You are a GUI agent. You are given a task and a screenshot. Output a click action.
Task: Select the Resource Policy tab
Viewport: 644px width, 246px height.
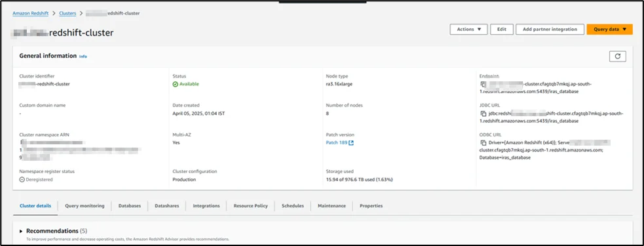pos(250,206)
